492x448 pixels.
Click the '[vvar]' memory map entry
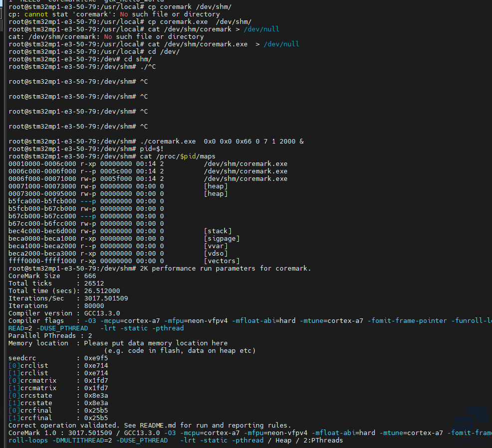click(215, 246)
